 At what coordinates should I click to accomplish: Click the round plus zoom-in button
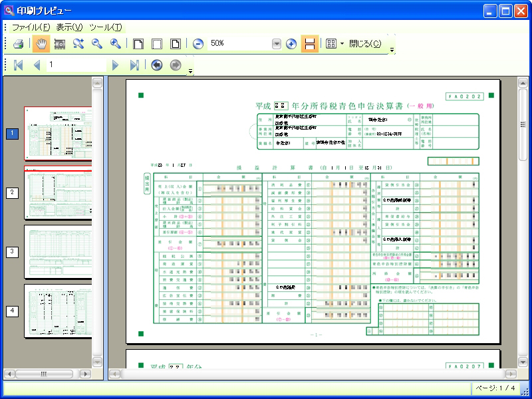pyautogui.click(x=291, y=44)
